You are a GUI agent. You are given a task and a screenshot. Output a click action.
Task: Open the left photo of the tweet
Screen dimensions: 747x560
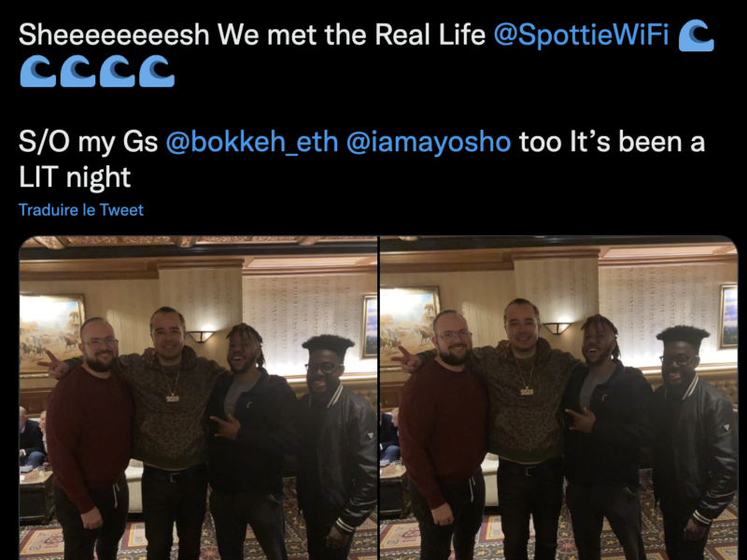[198, 398]
